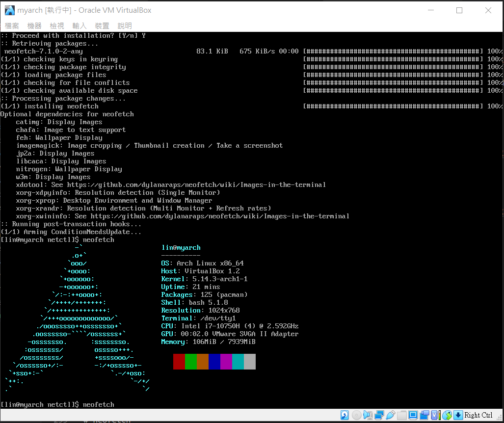The width and height of the screenshot is (504, 423).
Task: Click the 'installing neofetch' progress line
Action: click(x=252, y=106)
